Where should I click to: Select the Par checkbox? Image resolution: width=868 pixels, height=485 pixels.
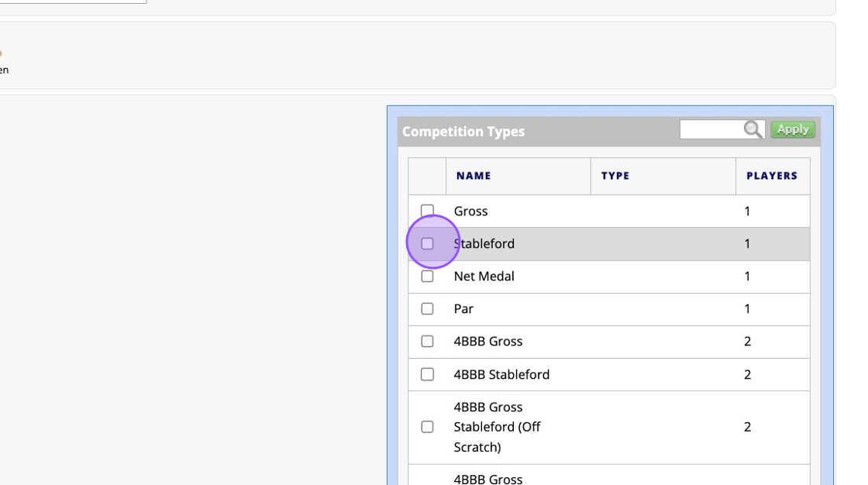coord(427,308)
